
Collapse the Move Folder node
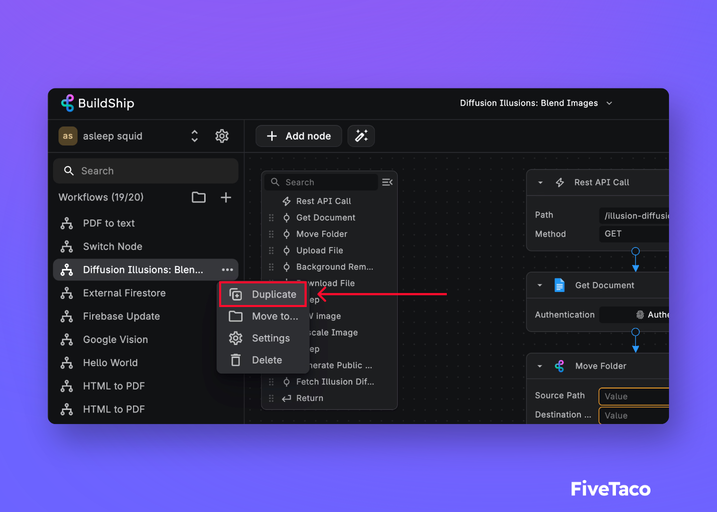pyautogui.click(x=541, y=366)
